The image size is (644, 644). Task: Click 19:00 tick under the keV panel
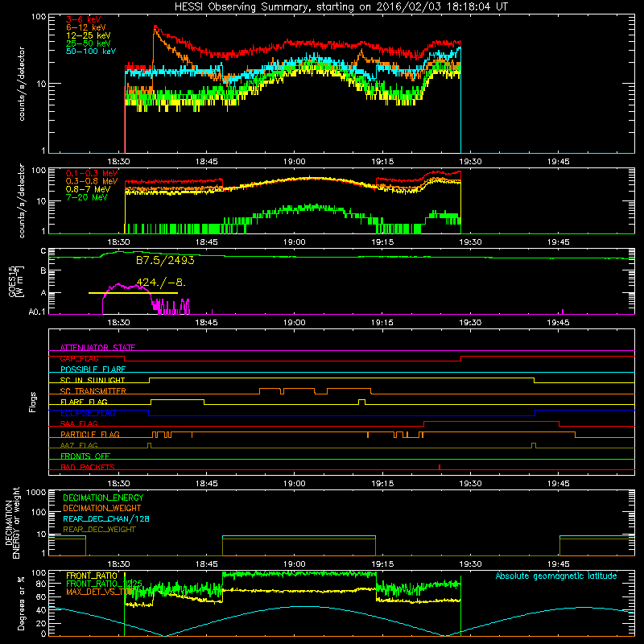click(x=294, y=162)
